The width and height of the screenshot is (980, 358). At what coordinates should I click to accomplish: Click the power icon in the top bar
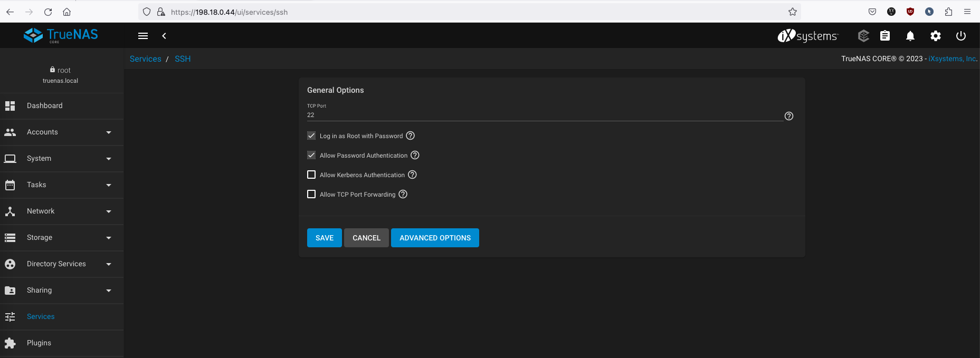961,36
